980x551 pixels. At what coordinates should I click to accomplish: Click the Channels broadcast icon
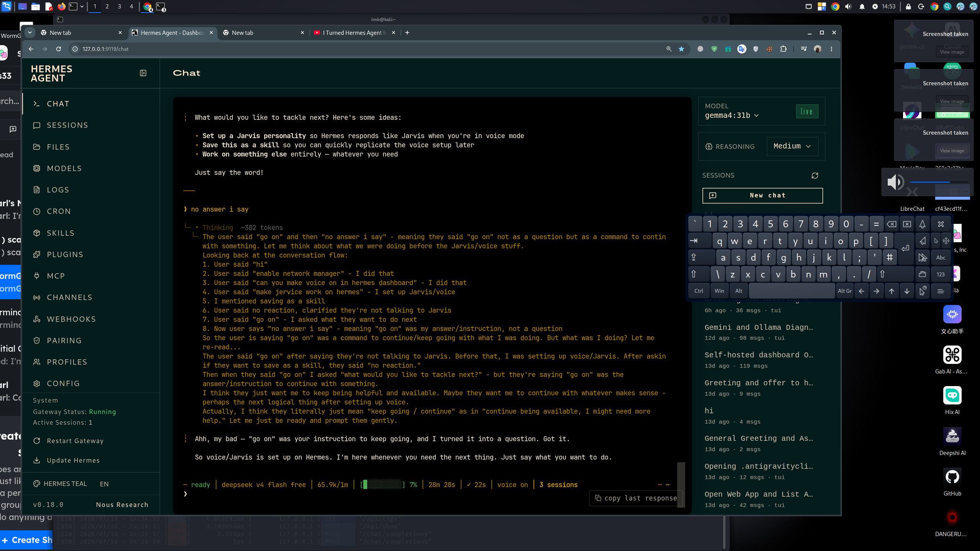[37, 297]
